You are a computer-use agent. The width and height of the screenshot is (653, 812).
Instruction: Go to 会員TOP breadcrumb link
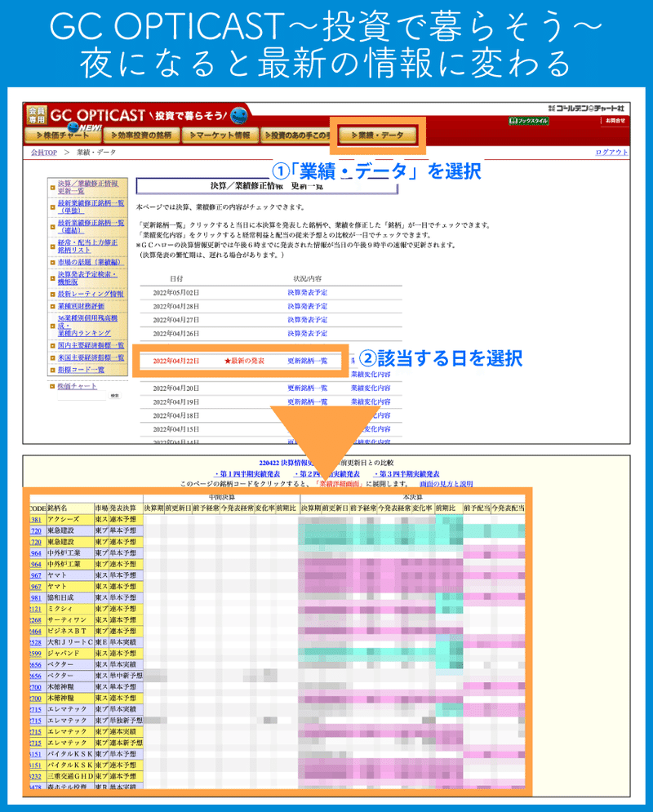[x=44, y=153]
